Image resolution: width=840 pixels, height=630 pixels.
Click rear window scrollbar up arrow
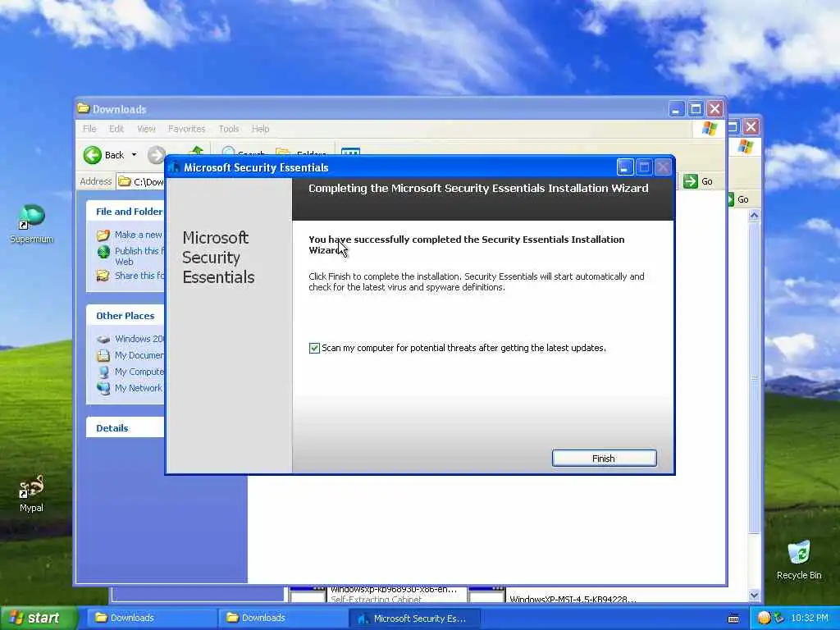[x=754, y=216]
